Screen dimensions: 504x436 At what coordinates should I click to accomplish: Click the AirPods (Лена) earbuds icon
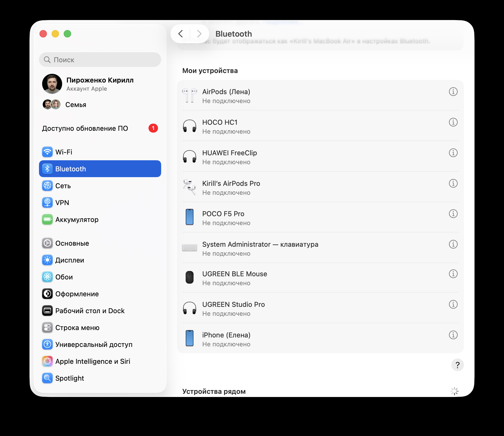pos(190,95)
